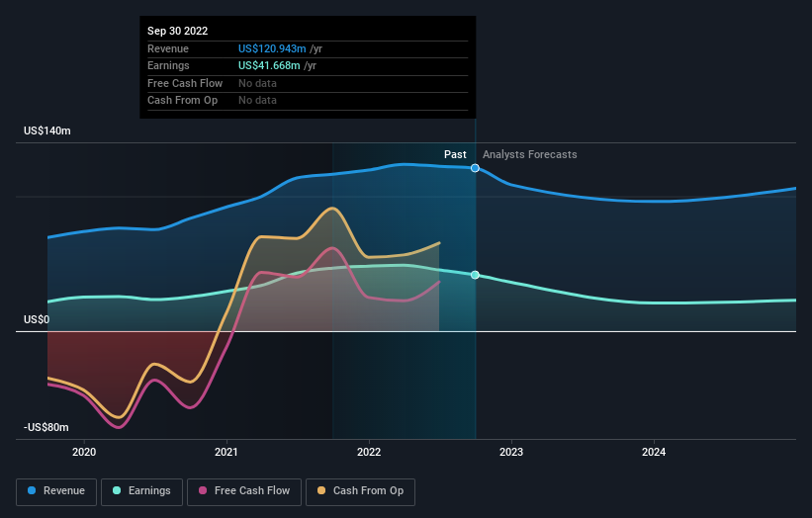Click the US$0 y-axis label
812x518 pixels.
[x=37, y=320]
